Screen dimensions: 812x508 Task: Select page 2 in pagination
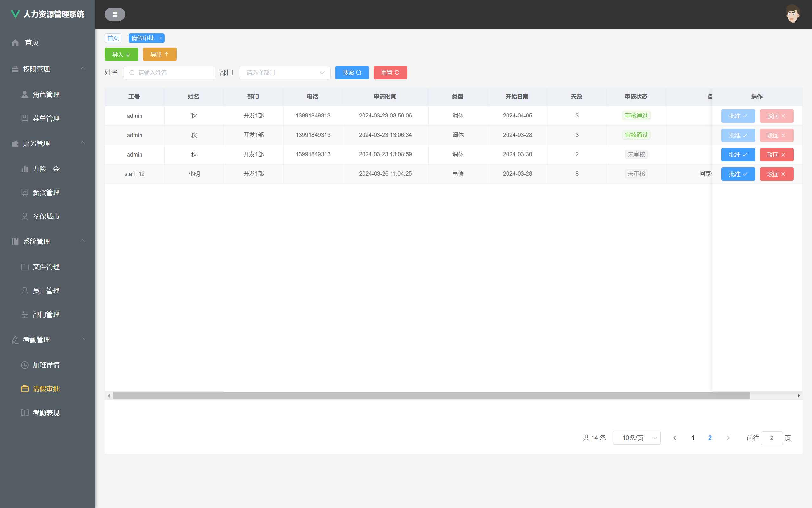coord(710,438)
